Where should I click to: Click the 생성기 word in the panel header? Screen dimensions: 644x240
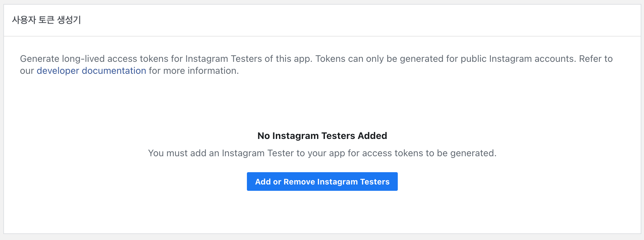69,20
